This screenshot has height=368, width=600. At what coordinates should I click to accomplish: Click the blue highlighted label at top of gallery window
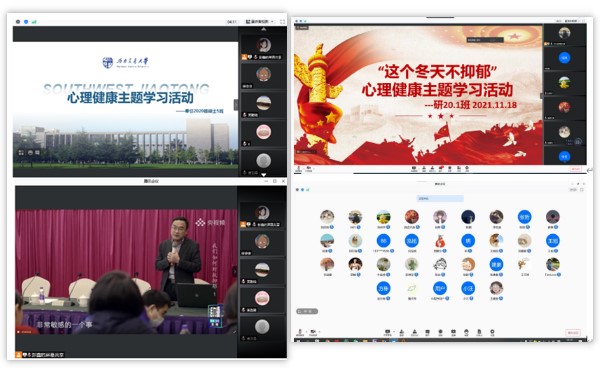(440, 198)
